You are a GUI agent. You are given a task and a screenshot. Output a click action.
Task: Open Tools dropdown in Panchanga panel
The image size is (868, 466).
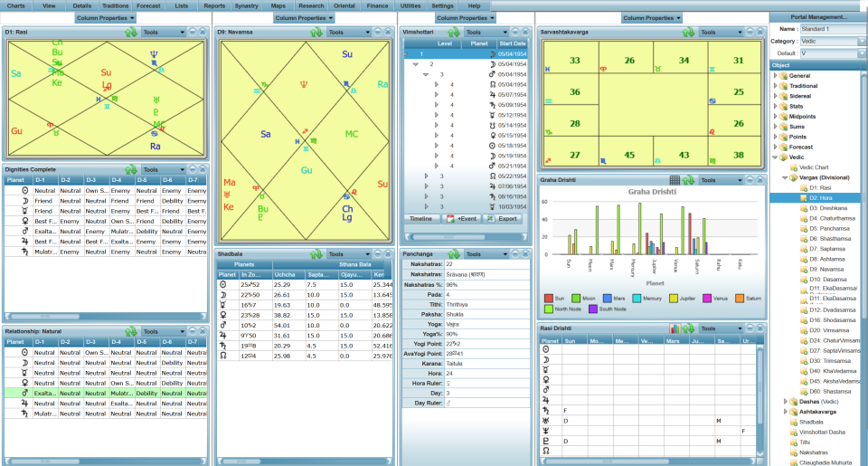tap(486, 253)
